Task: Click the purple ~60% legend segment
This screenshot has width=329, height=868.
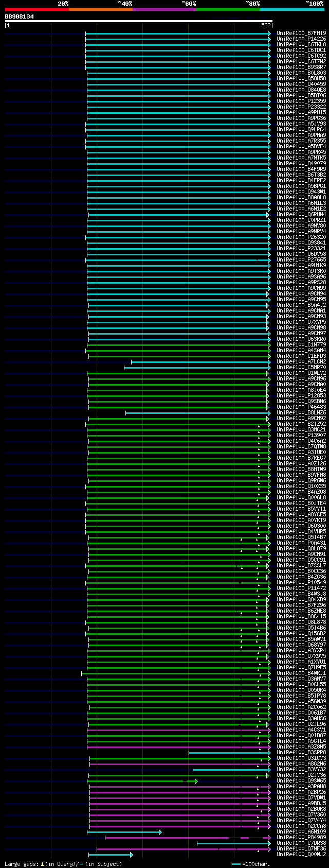Action: [164, 9]
